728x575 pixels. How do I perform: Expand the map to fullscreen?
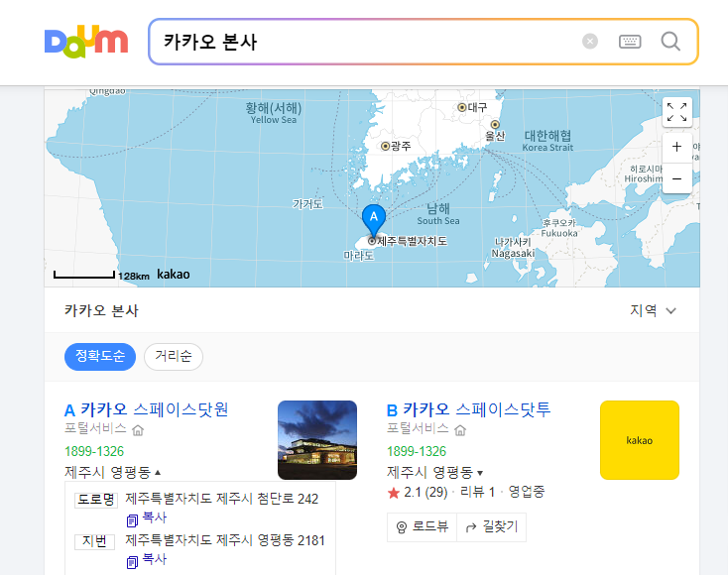point(677,112)
